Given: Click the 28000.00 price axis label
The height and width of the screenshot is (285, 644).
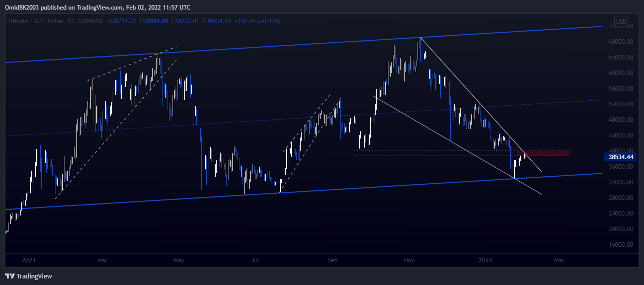Looking at the screenshot, I should click(622, 198).
